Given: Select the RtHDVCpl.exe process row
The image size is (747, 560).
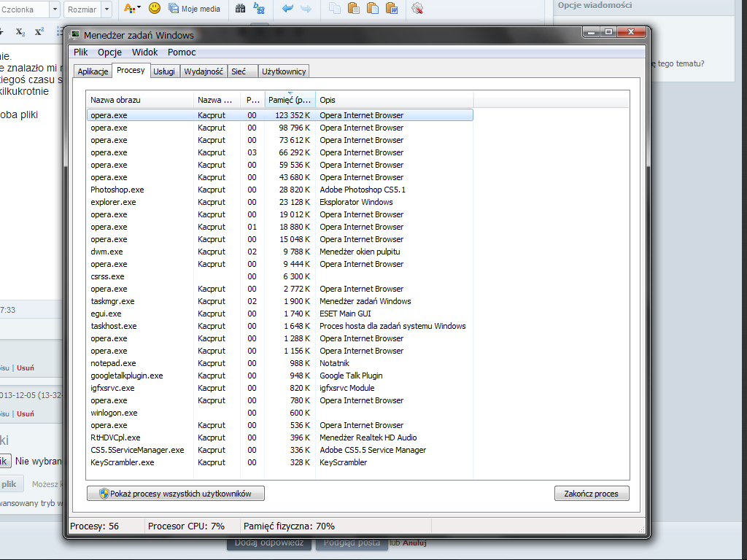Looking at the screenshot, I should tap(280, 437).
